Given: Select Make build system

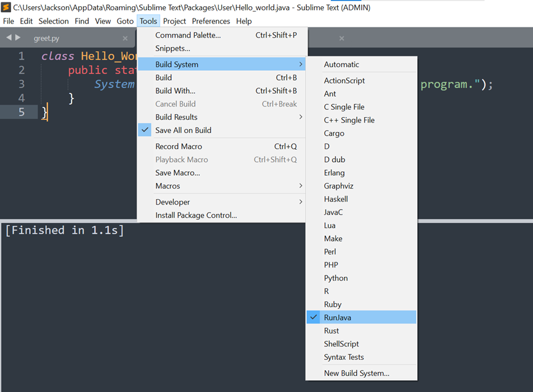Looking at the screenshot, I should (x=361, y=239).
